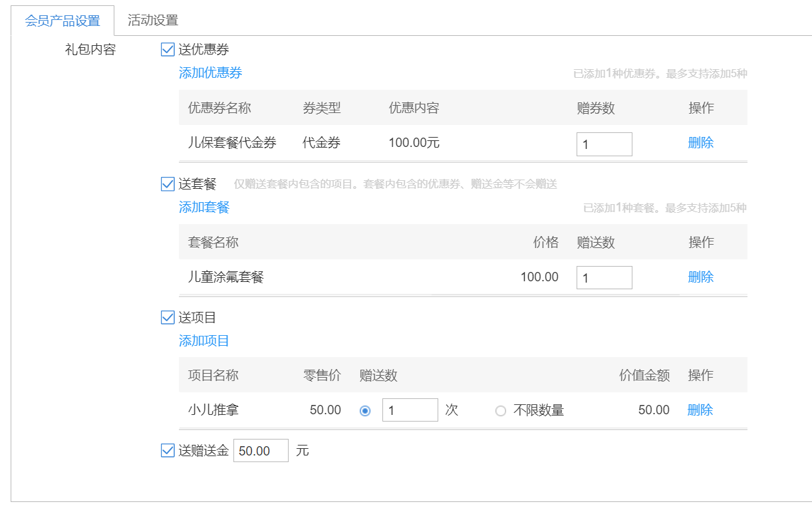Toggle the 送套餐 checkbox
The image size is (812, 514).
pos(168,184)
